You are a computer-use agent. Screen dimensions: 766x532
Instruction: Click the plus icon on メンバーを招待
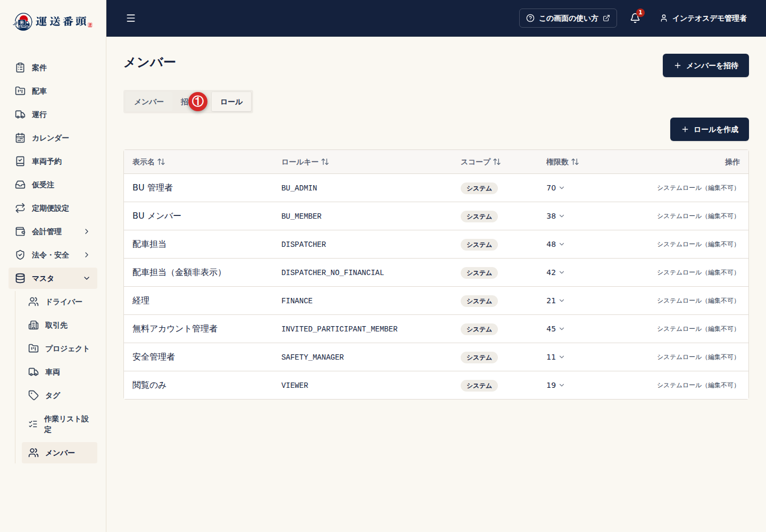[x=678, y=65]
